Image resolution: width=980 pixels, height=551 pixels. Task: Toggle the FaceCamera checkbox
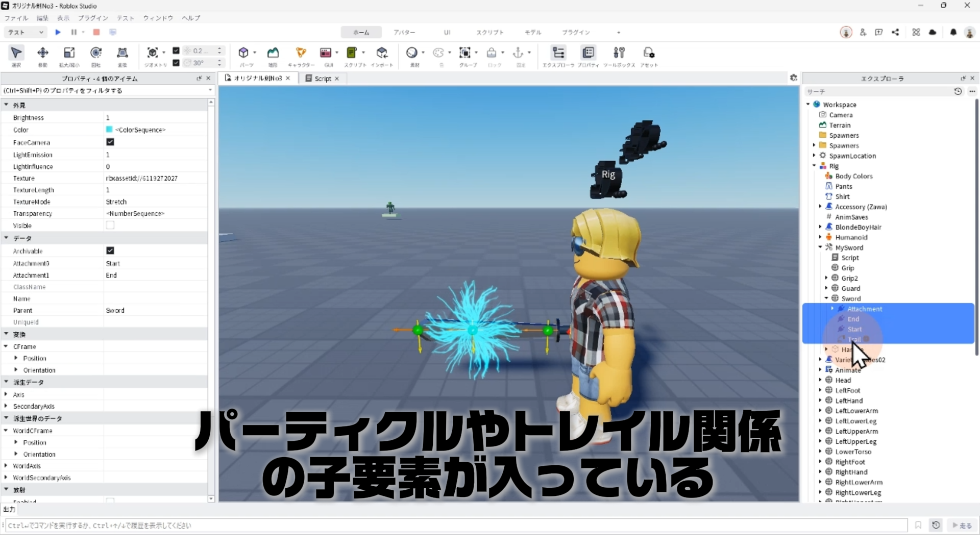tap(110, 142)
